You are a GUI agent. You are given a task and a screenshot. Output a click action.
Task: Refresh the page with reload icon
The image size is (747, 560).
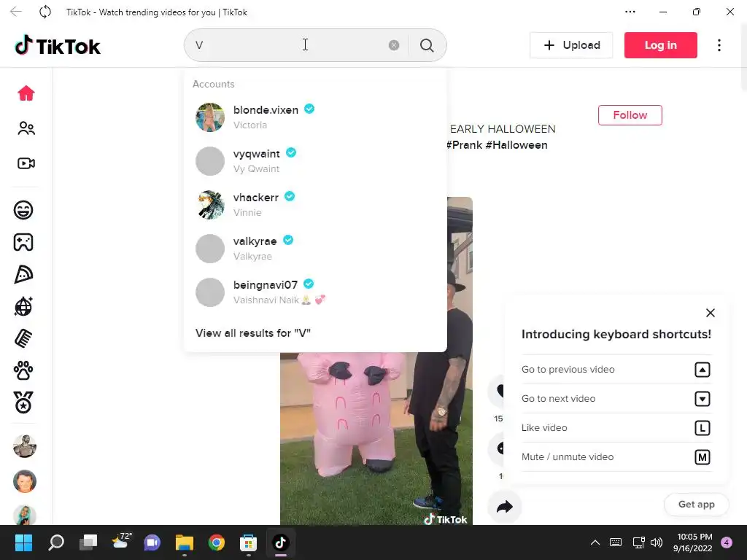tap(45, 12)
